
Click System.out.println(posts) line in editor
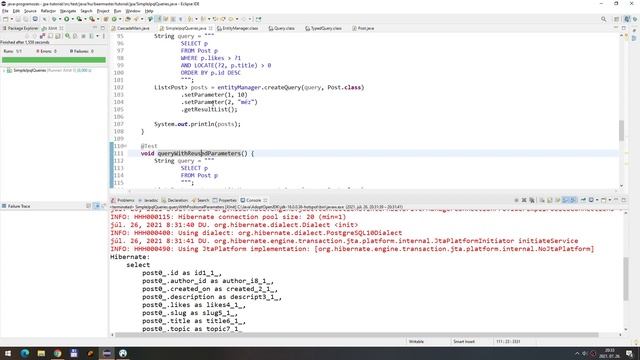pos(197,124)
